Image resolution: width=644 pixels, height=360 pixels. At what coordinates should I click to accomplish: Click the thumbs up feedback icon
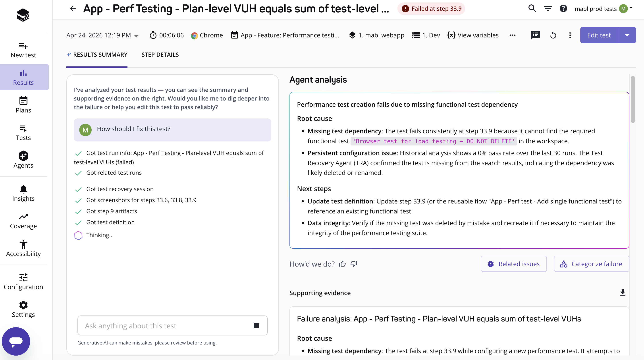(x=342, y=264)
